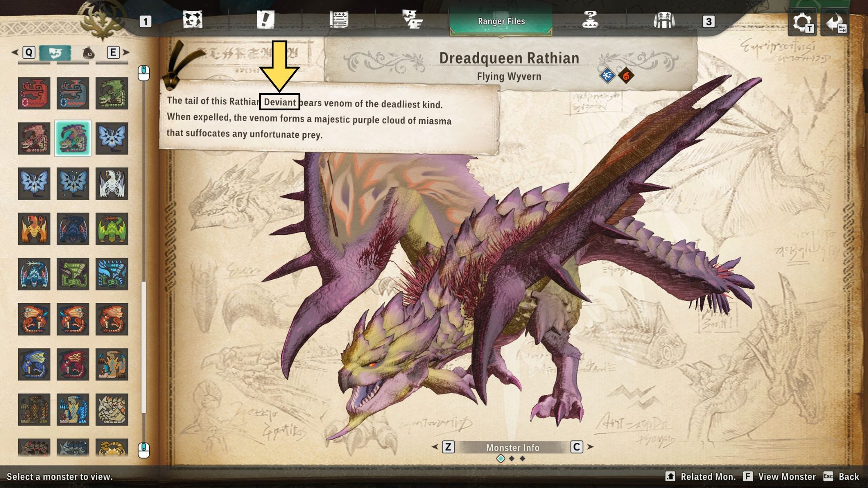Select the white bird monster icon

(112, 183)
